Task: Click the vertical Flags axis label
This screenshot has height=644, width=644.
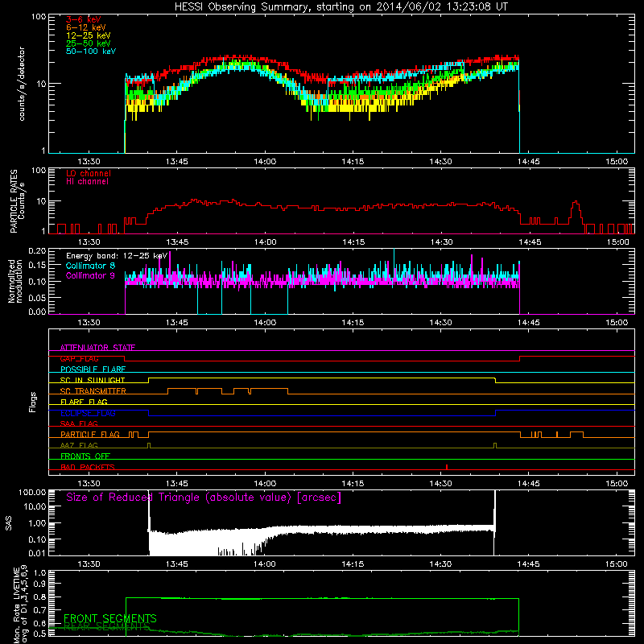Action: pos(33,402)
